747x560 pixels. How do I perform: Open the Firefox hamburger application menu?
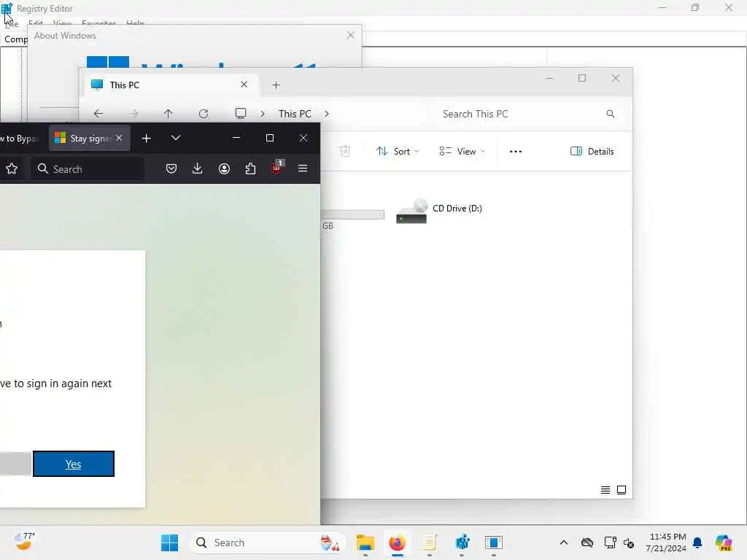[303, 168]
